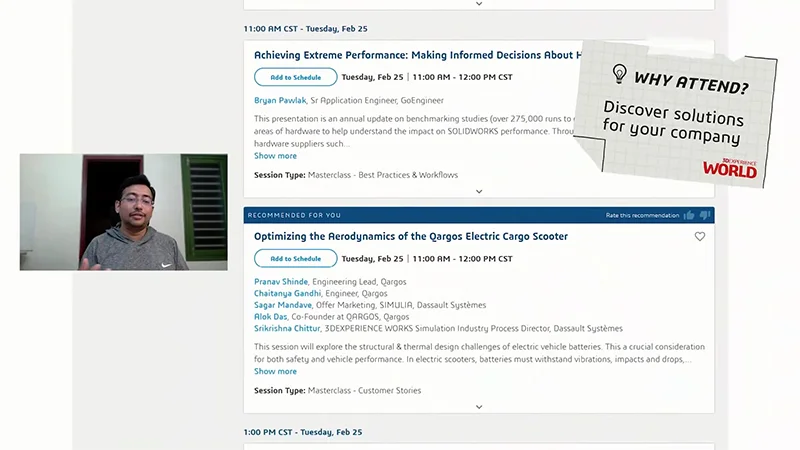Open speaker Sagar Mandave's profile

click(284, 305)
